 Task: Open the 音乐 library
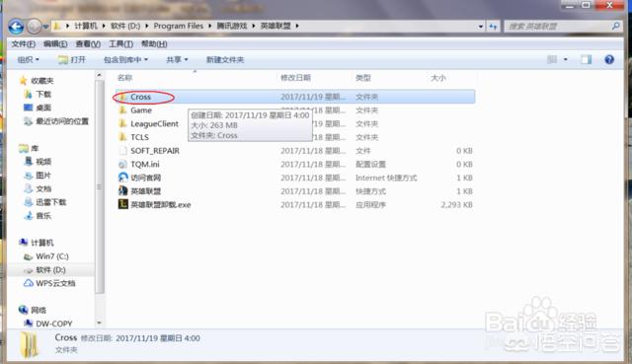pos(43,216)
